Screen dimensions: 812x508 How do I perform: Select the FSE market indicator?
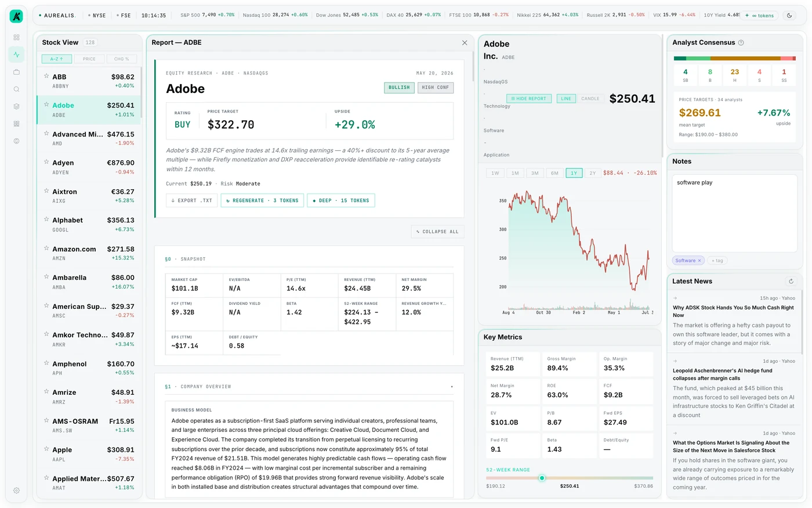click(x=124, y=16)
